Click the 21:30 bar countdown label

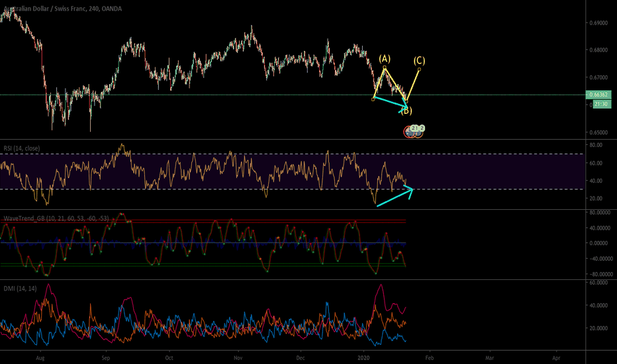tap(601, 103)
